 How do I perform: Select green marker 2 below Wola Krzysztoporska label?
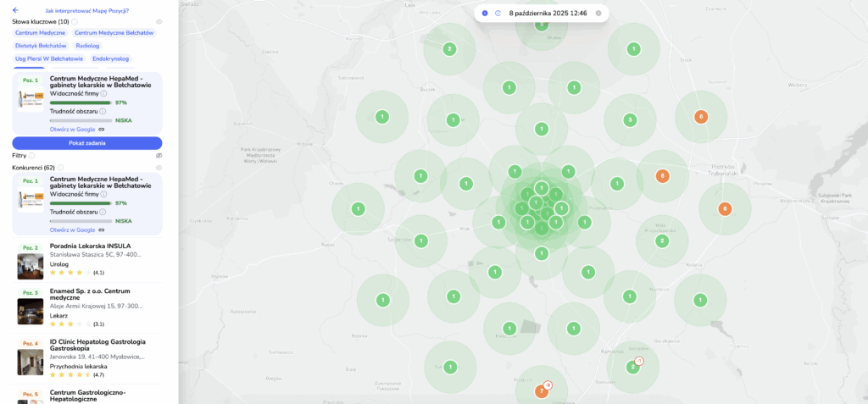click(x=661, y=241)
